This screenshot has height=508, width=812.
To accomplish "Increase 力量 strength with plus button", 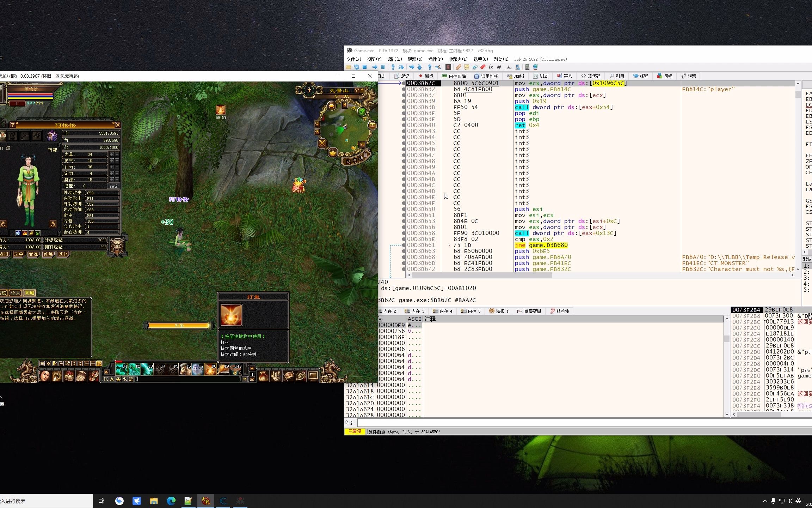I will pos(112,154).
